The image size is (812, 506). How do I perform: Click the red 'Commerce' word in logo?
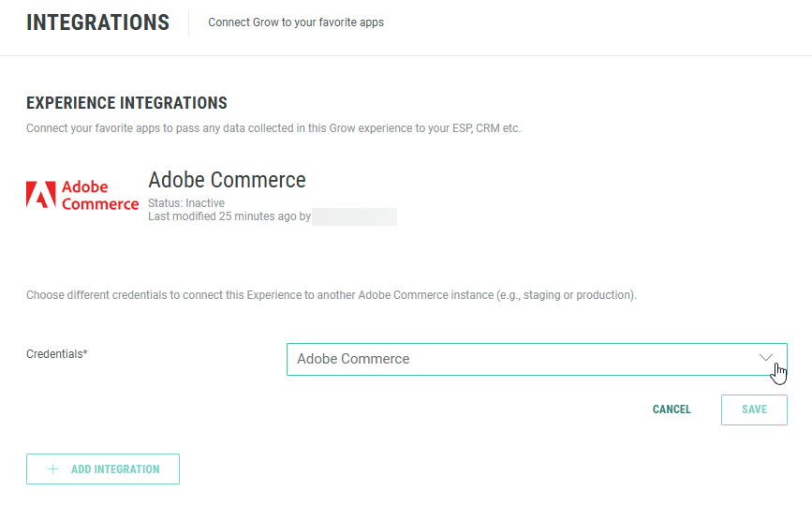(x=100, y=204)
